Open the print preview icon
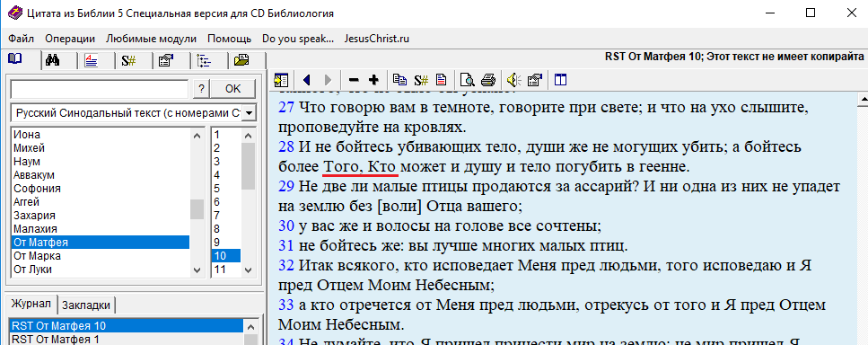The image size is (868, 345). tap(468, 80)
